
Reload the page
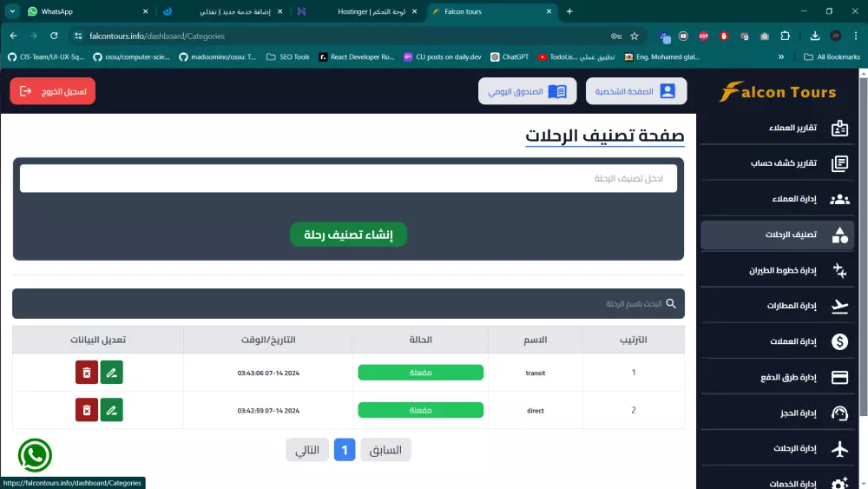[x=54, y=36]
